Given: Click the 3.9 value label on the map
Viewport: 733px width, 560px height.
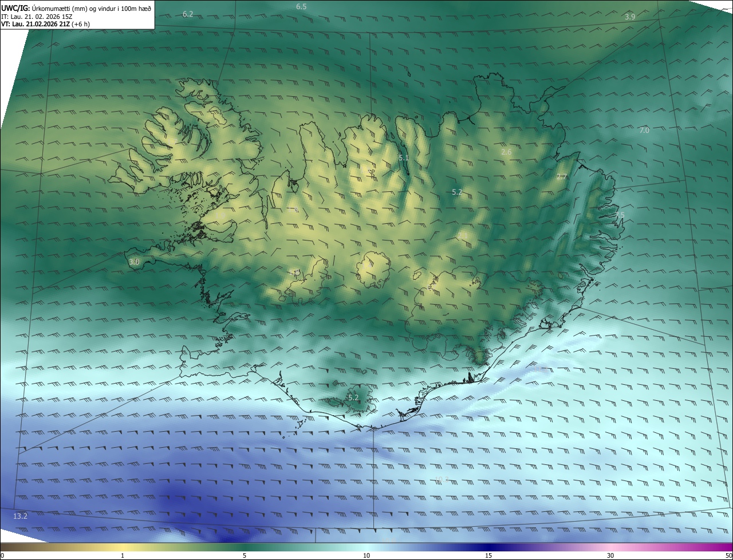Looking at the screenshot, I should [x=630, y=17].
